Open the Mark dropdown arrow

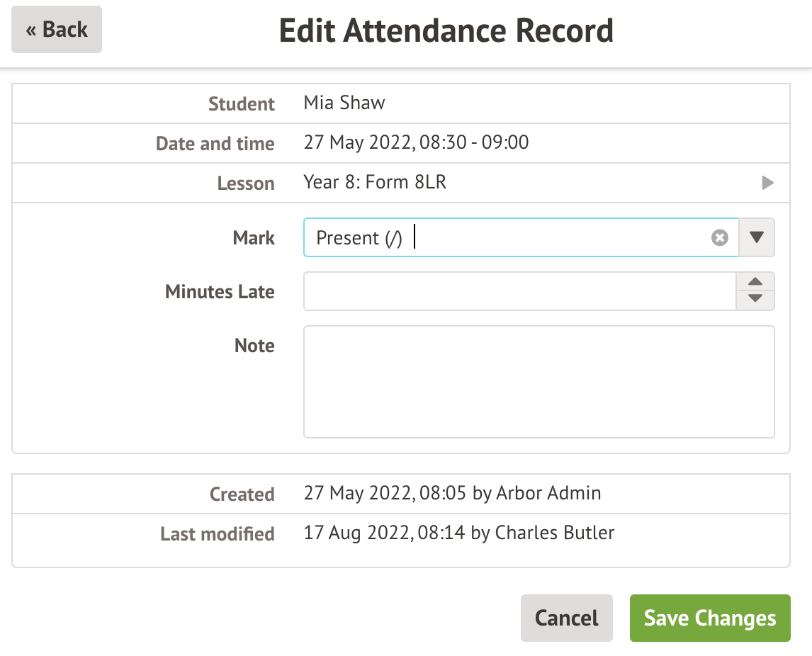tap(757, 237)
